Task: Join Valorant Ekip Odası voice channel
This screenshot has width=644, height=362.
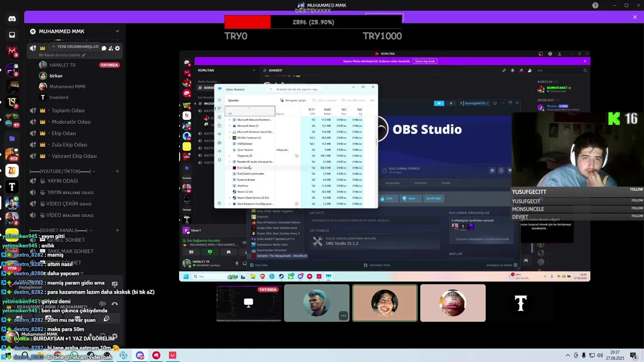Action: 74,156
